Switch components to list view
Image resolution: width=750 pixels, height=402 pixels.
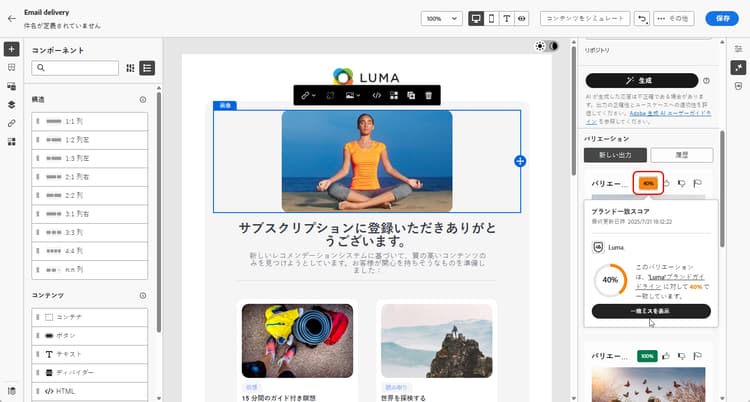[147, 68]
